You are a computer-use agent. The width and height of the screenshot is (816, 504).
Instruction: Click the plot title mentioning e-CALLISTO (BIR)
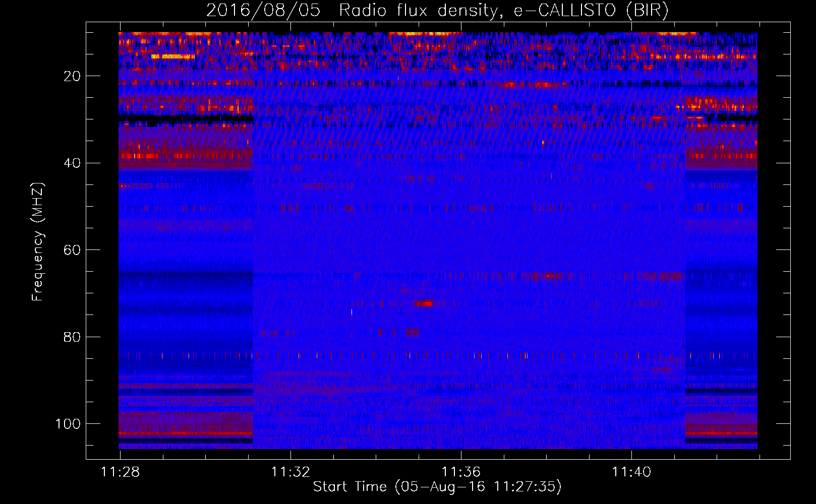pyautogui.click(x=437, y=10)
